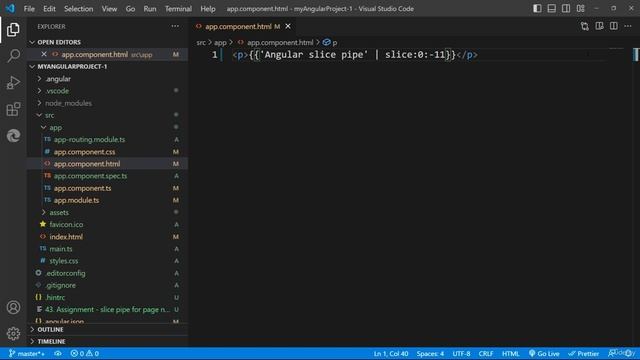Viewport: 640px width, 360px height.
Task: Click master branch indicator in status bar
Action: click(27, 353)
